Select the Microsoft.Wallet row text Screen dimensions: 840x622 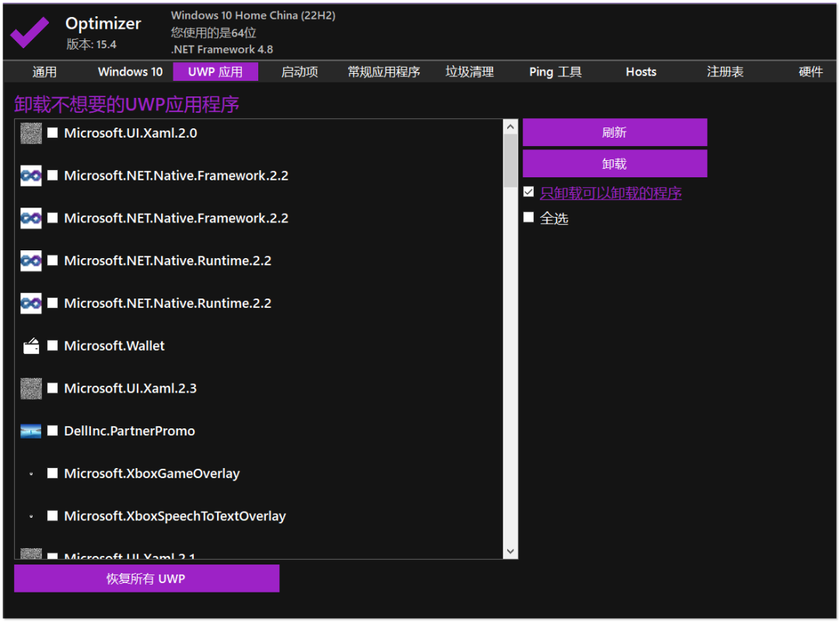pyautogui.click(x=114, y=346)
